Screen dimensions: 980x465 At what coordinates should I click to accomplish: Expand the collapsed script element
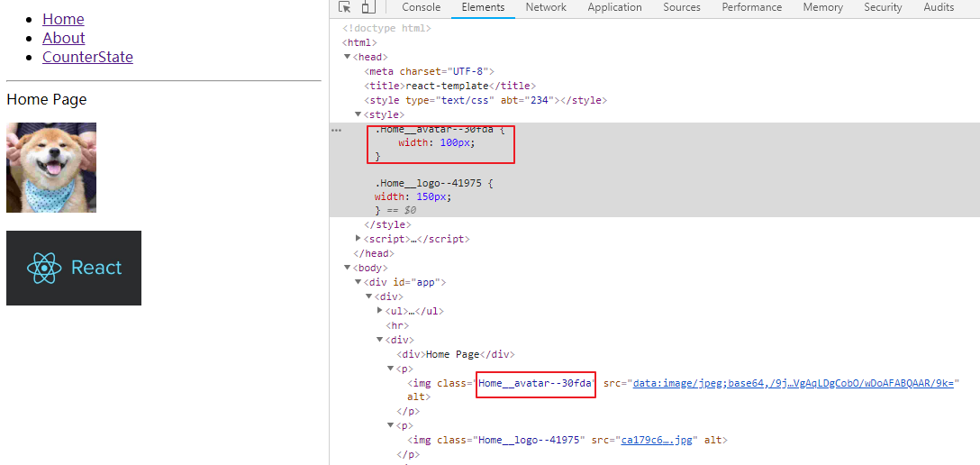point(358,238)
